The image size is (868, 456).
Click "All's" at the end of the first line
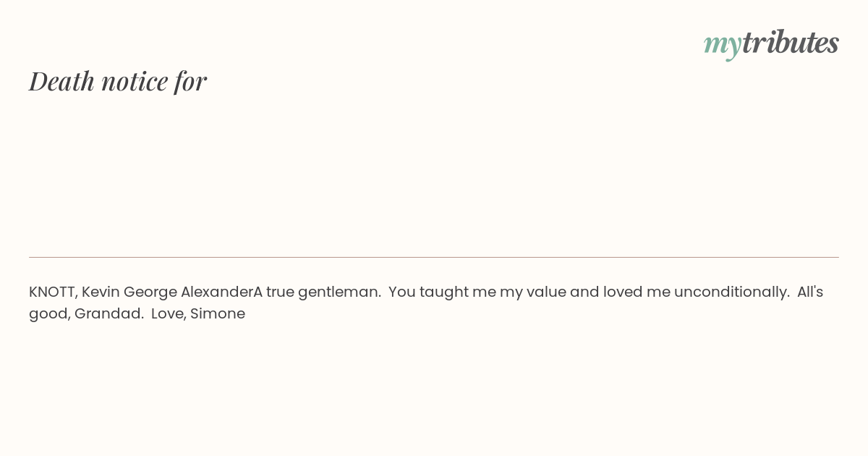[810, 292]
